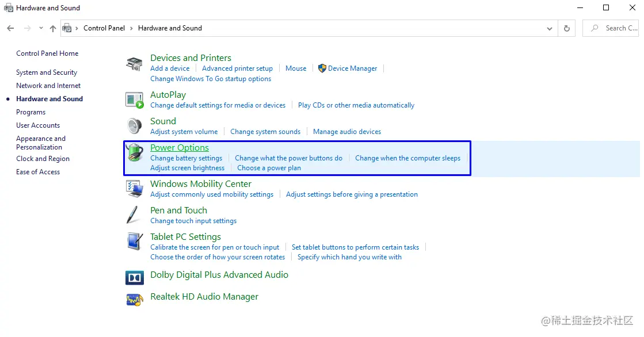Go up one folder level
Viewport: 644px width, 337px height.
pyautogui.click(x=53, y=28)
